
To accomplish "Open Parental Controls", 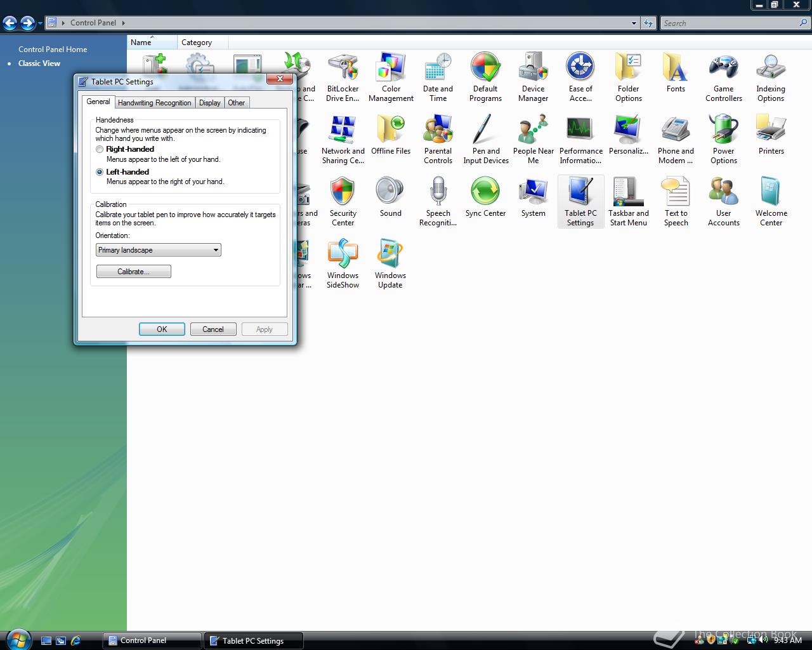I will 438,140.
